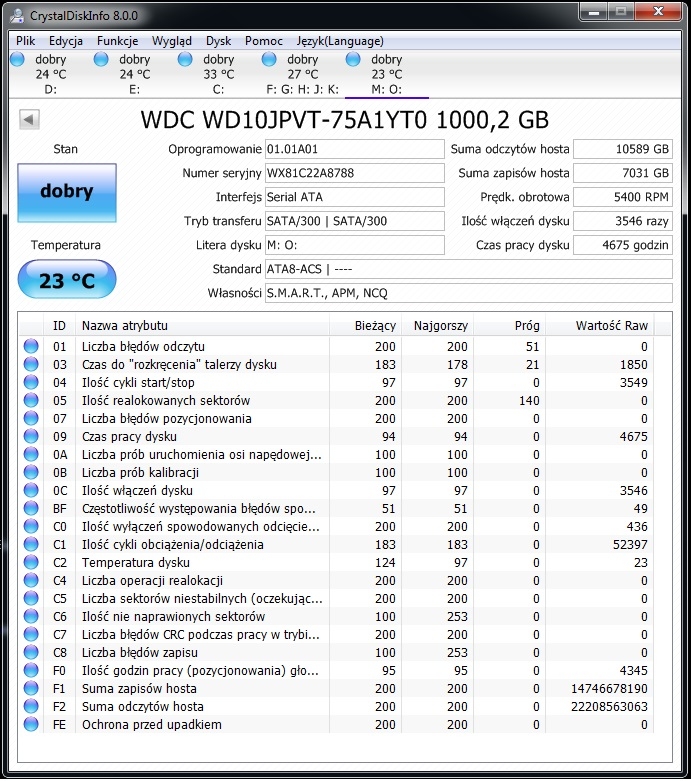Click status circle for attribute 0B

(31, 472)
